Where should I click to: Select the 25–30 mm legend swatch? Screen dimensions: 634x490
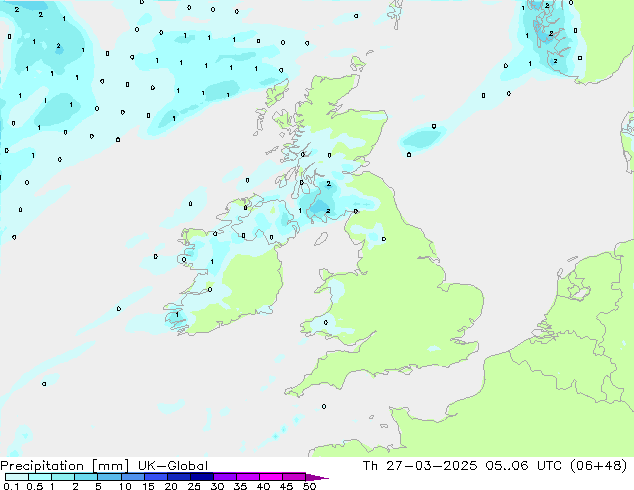pos(202,477)
